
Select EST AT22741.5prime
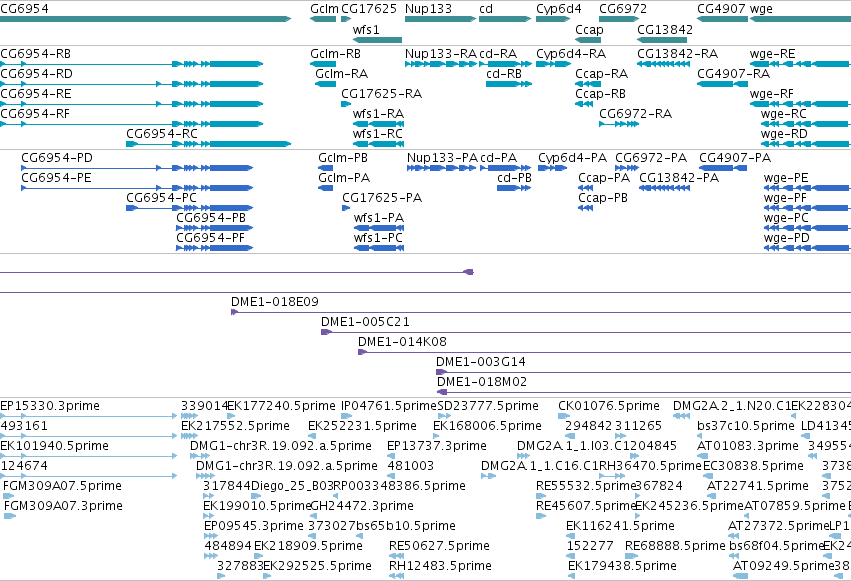[x=758, y=486]
